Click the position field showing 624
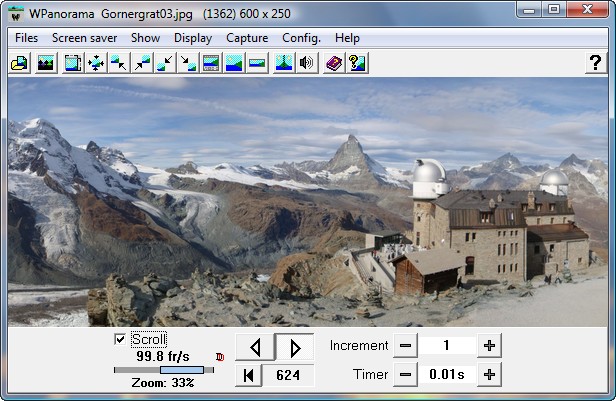The image size is (616, 401). pos(288,375)
